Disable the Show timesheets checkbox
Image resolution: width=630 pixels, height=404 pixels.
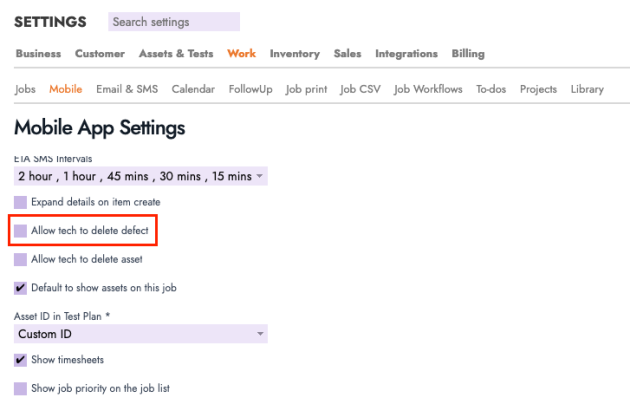click(21, 360)
